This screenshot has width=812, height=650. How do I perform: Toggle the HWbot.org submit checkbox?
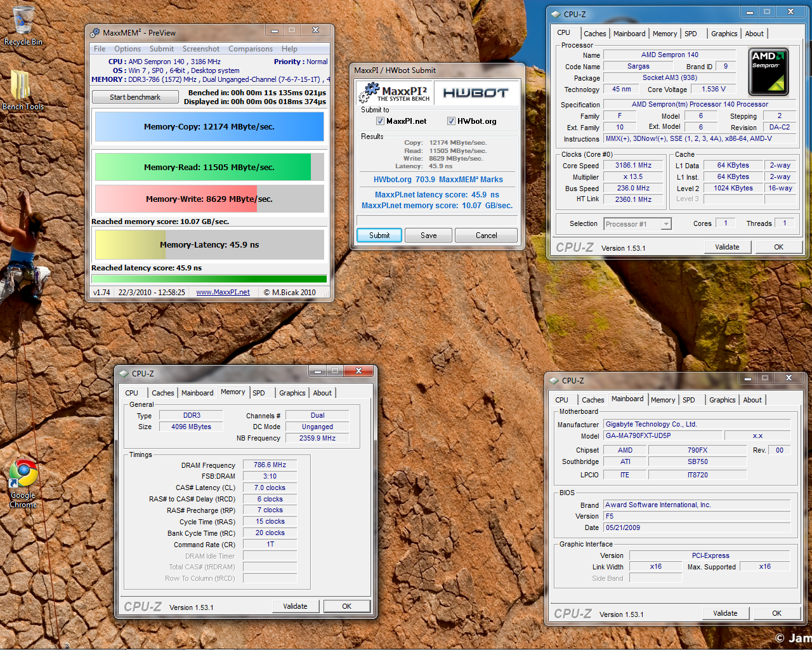(451, 121)
